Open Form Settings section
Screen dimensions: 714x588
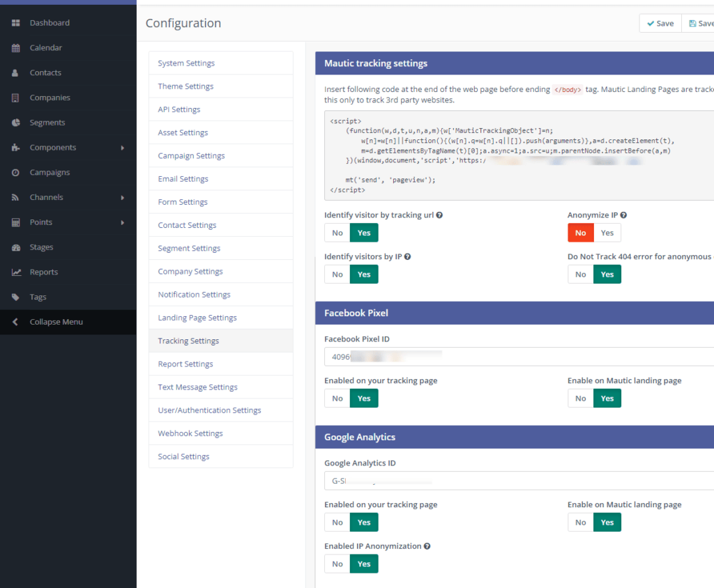pos(221,202)
